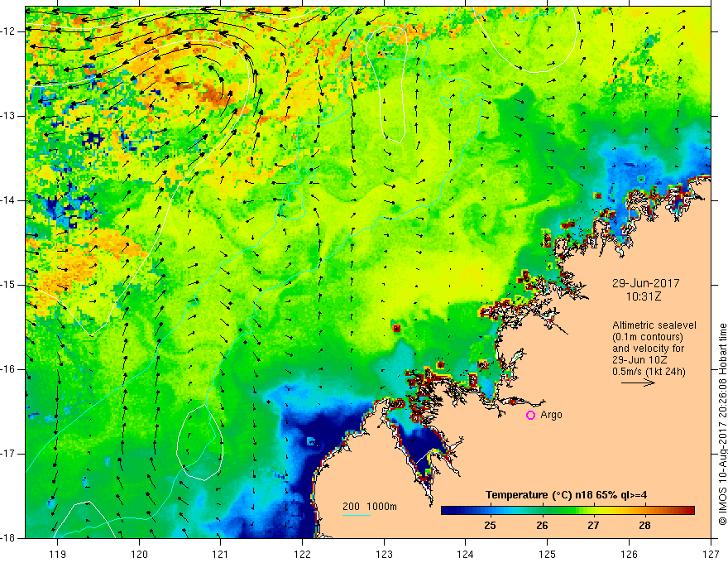Click the '29-Jun-2017' date text

(646, 283)
